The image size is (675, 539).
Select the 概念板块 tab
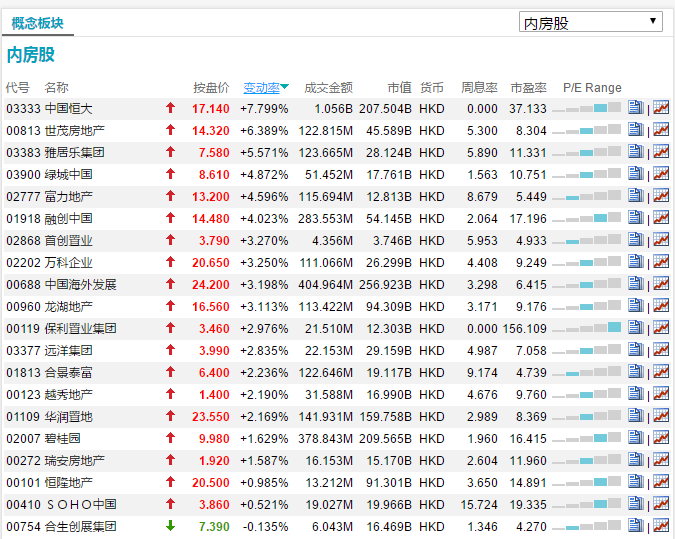[x=37, y=23]
